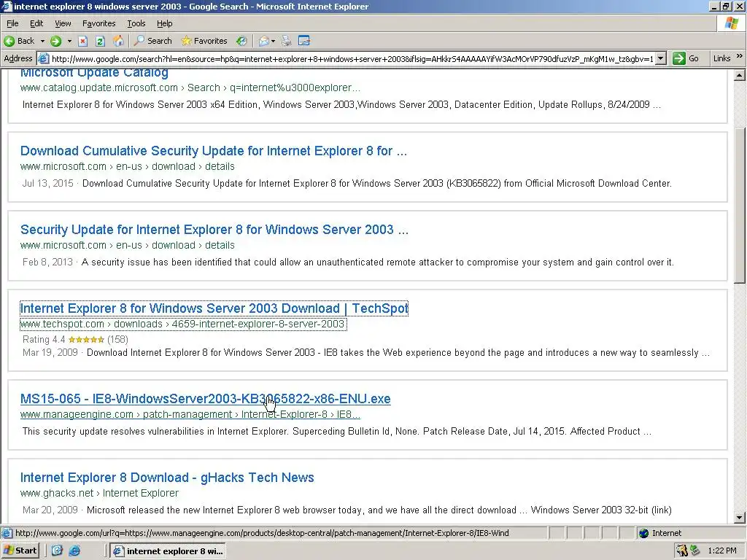
Task: Click the Internet zone globe in status bar
Action: click(644, 533)
